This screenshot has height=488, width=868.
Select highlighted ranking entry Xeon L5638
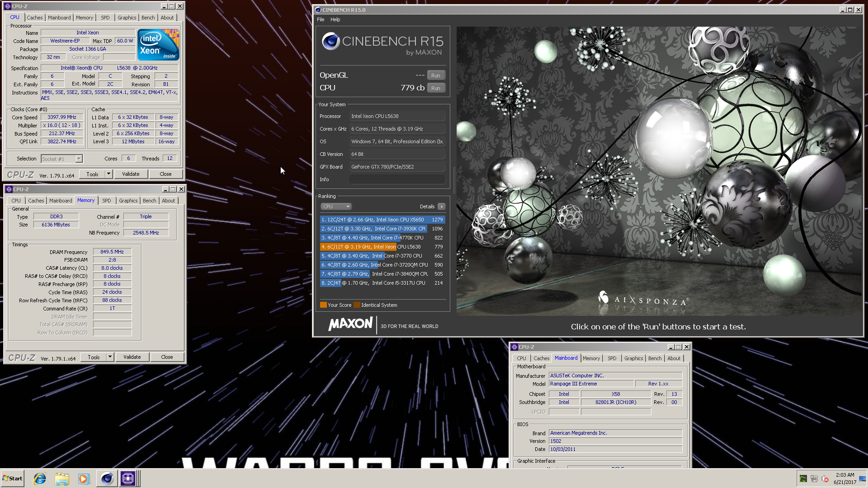[x=382, y=247]
